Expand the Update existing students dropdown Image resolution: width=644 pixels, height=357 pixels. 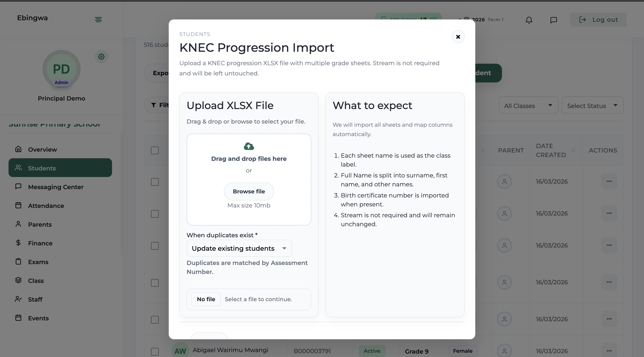tap(239, 248)
